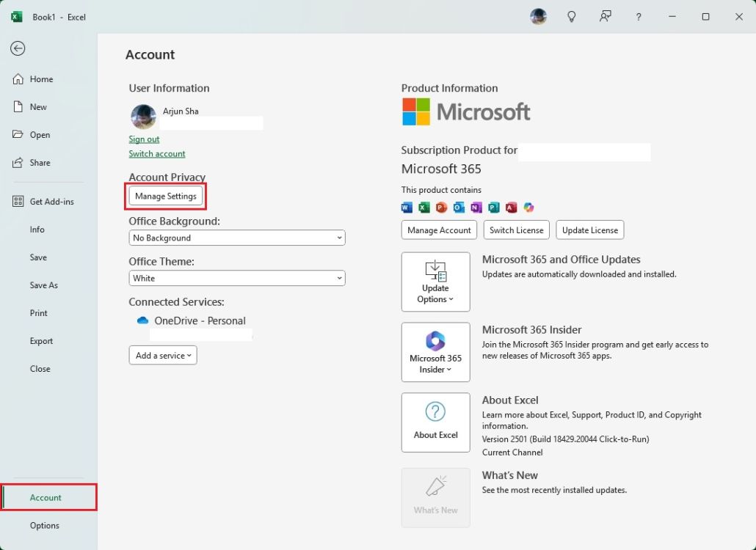Click the Publisher icon in product contains row
Image resolution: width=756 pixels, height=550 pixels.
494,208
